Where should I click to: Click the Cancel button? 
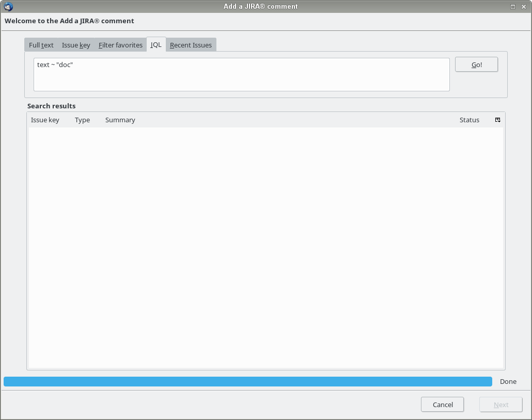coord(443,405)
